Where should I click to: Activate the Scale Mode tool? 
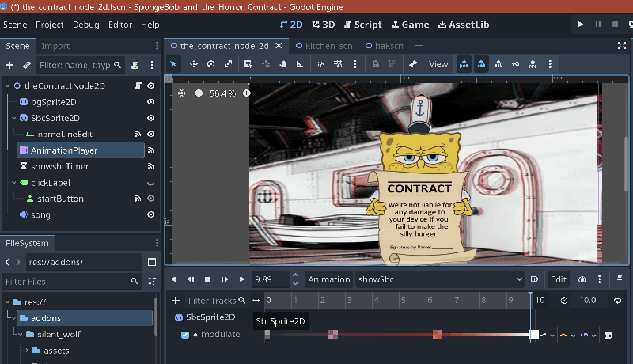click(x=229, y=64)
